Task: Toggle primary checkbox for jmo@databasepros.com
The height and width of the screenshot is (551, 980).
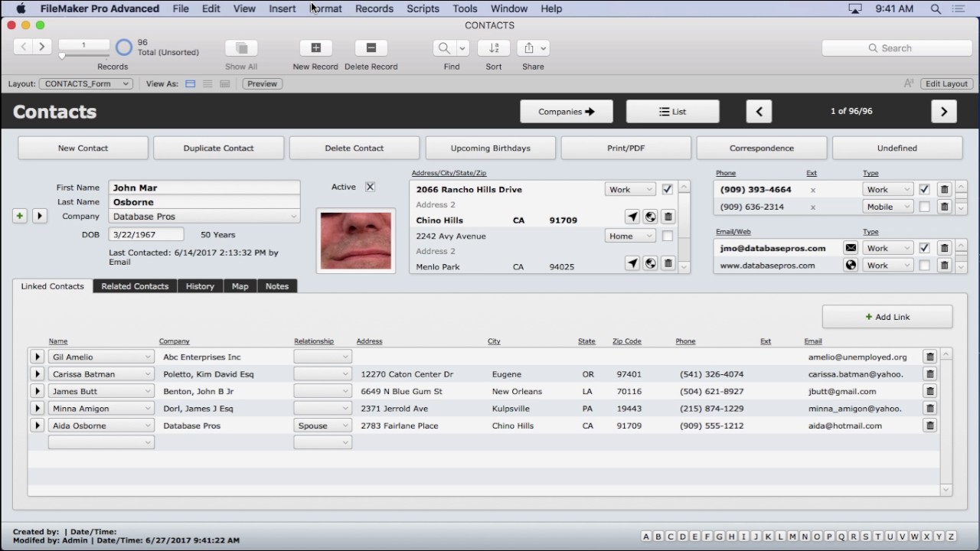Action: click(924, 248)
